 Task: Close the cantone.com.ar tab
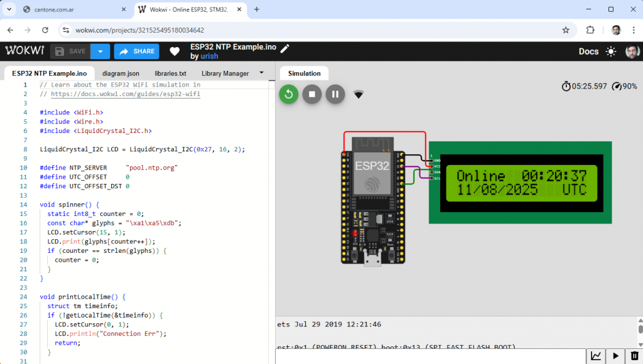click(x=124, y=9)
